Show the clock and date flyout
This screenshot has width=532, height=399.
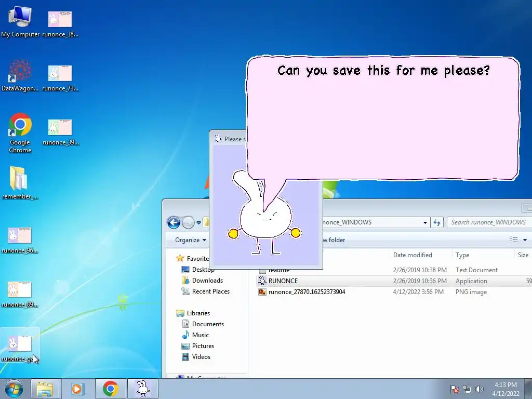coord(506,389)
